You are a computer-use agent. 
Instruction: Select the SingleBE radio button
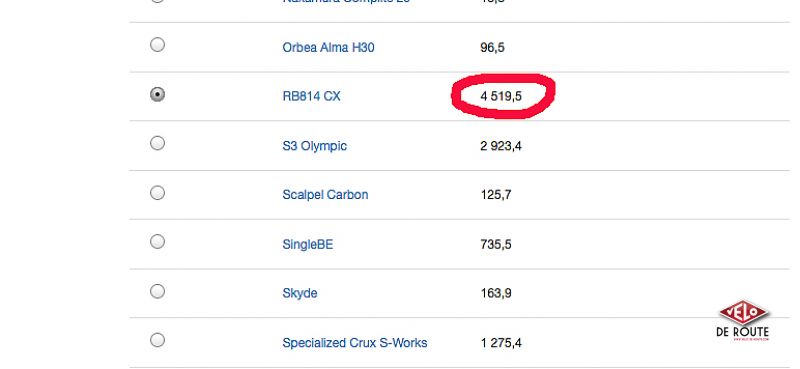pos(157,241)
